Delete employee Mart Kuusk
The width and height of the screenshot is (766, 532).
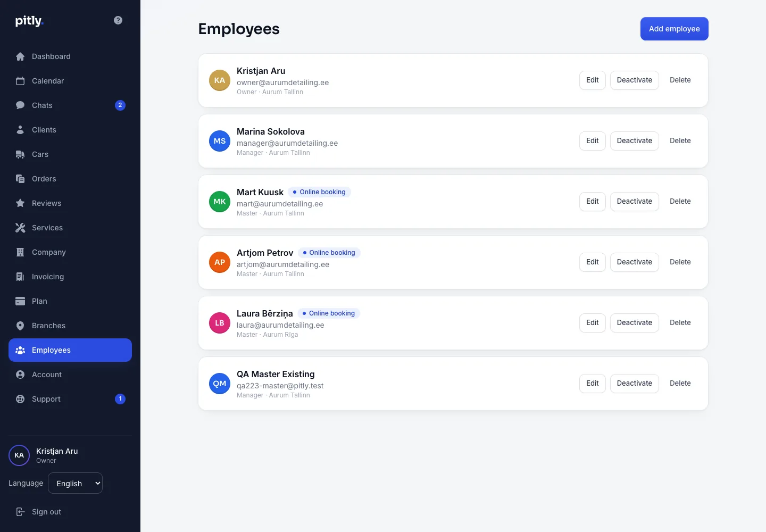680,202
